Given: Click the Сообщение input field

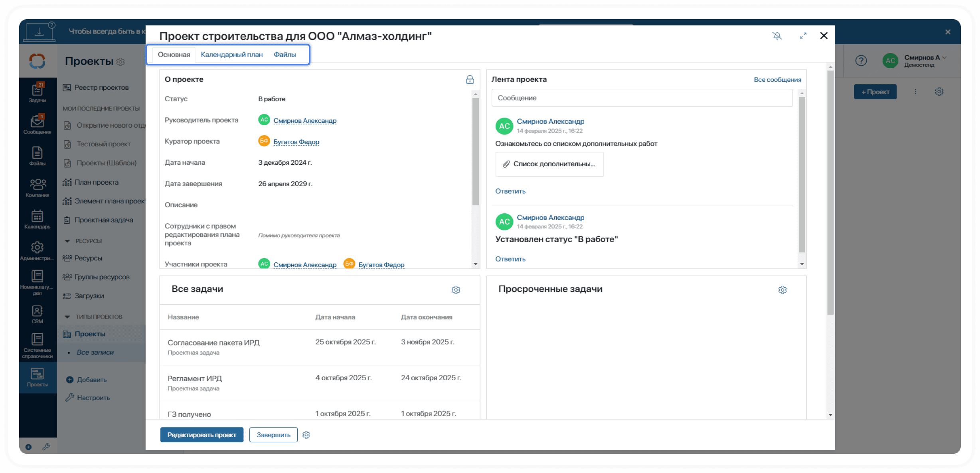Looking at the screenshot, I should (x=642, y=98).
